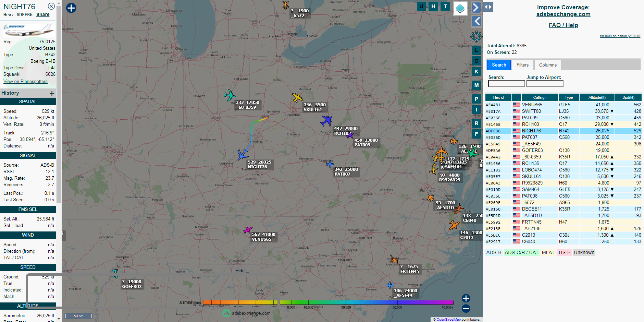Toggle the T map button
The image size is (644, 322).
445,6
